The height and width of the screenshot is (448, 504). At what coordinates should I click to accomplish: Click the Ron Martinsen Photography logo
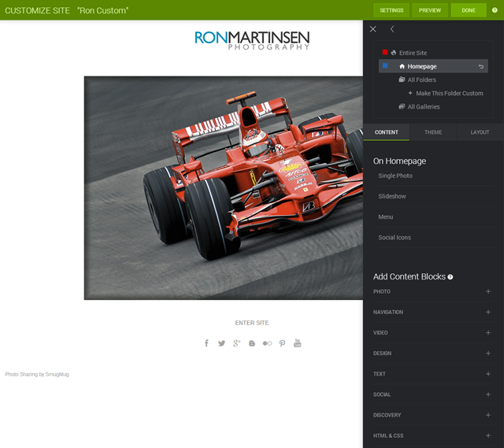click(252, 40)
